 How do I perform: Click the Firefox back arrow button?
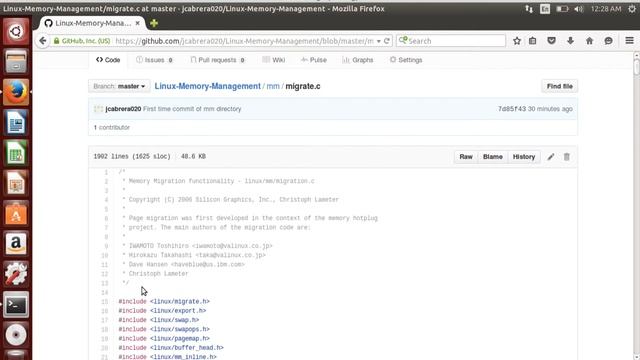43,41
